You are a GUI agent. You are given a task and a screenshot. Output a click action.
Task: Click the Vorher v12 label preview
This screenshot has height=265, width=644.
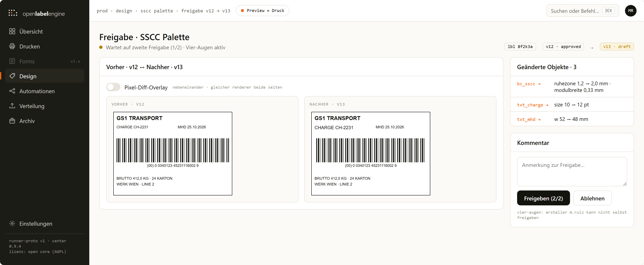click(x=173, y=154)
